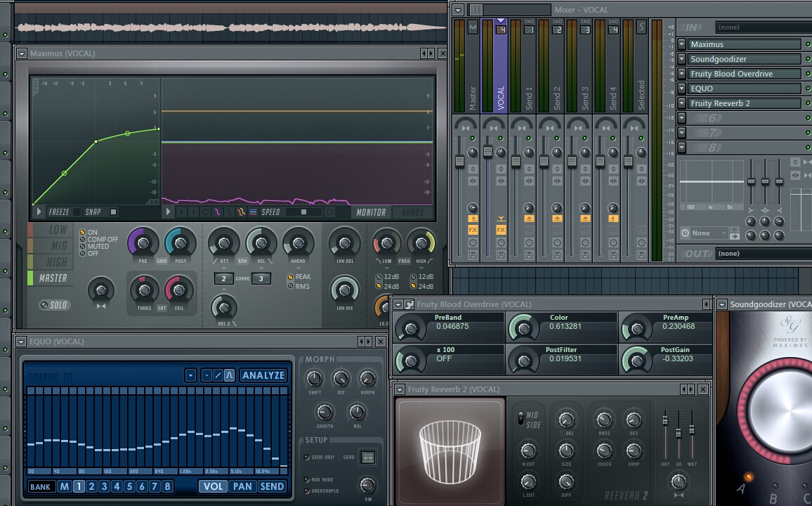Click the magenta curve icon in Maximus toolbar
The image size is (812, 506).
click(x=218, y=212)
